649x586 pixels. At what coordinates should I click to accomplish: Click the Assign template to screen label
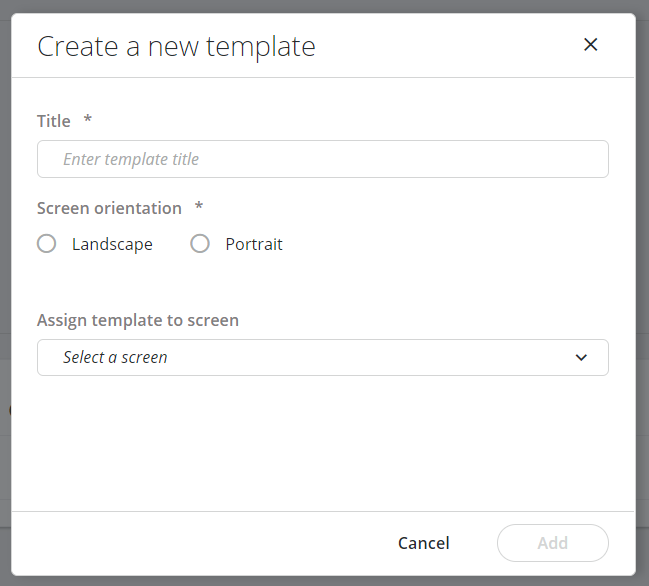138,320
